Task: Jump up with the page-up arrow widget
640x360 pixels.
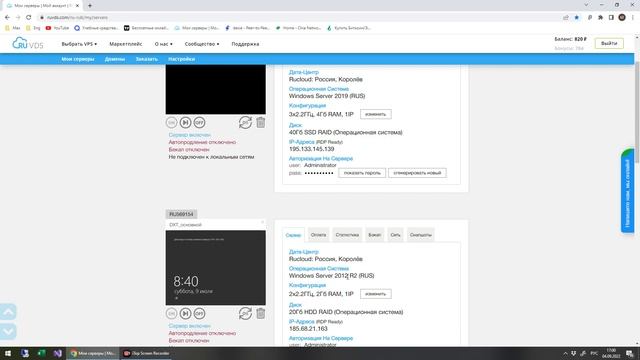Action: 8,311
